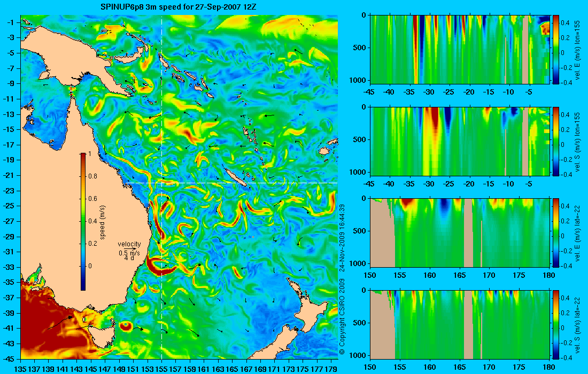
Task: Click the Australian landmass on the map
Action: 82,210
